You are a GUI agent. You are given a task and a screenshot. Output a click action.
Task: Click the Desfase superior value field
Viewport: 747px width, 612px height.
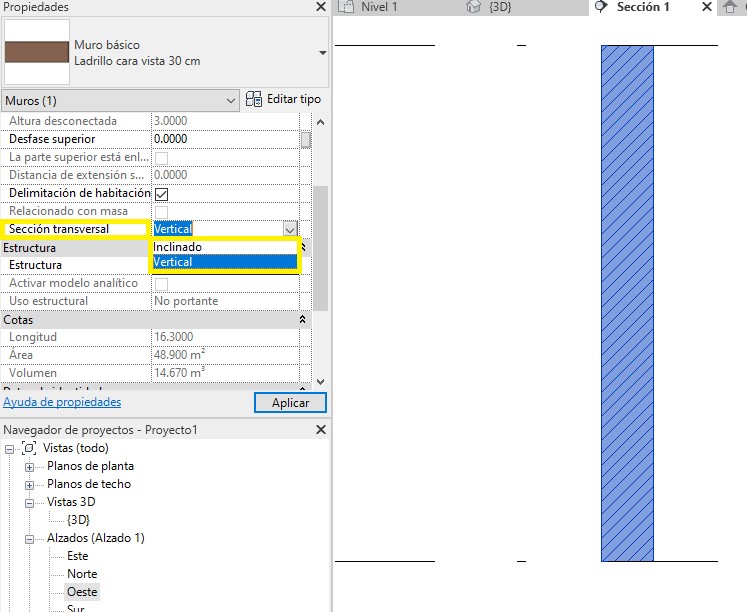point(225,139)
